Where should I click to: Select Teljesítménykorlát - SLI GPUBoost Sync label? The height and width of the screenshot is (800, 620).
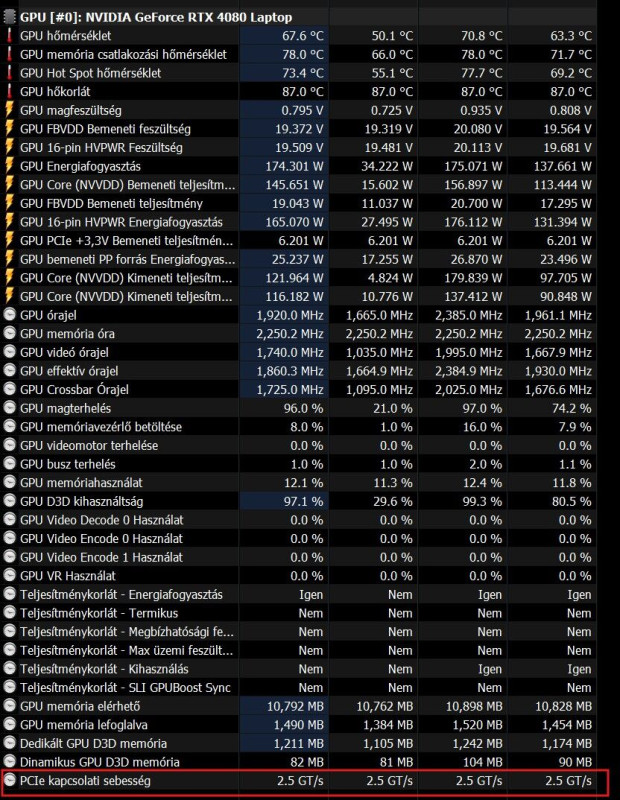pyautogui.click(x=125, y=688)
